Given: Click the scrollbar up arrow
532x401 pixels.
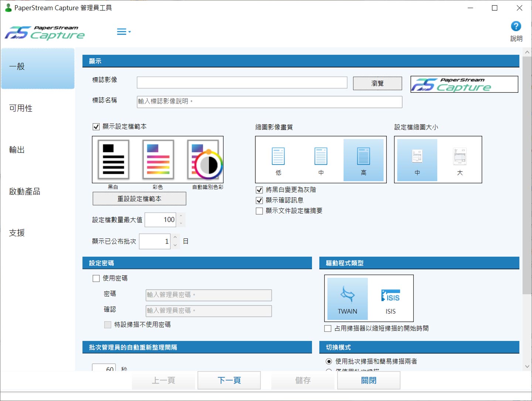Looking at the screenshot, I should click(x=527, y=52).
